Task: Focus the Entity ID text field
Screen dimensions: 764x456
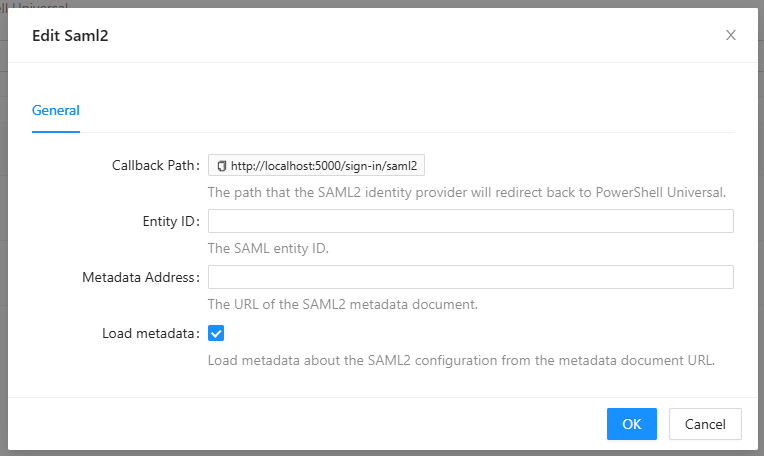Action: (470, 221)
